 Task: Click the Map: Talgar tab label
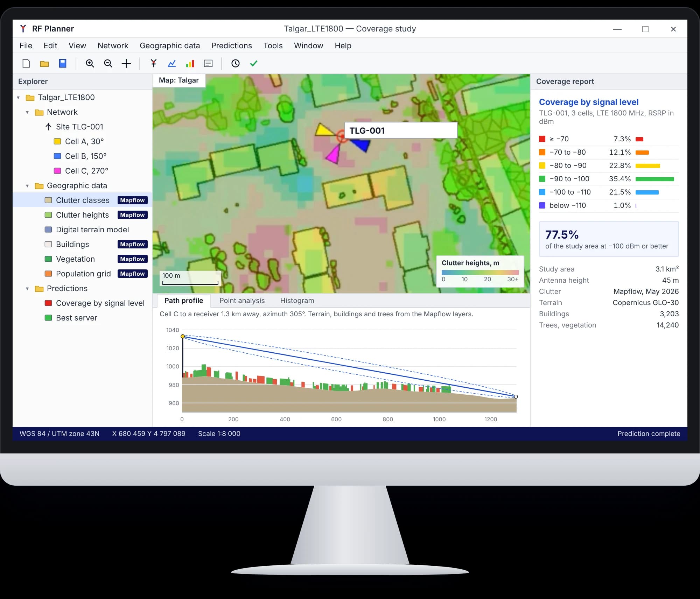tap(179, 80)
